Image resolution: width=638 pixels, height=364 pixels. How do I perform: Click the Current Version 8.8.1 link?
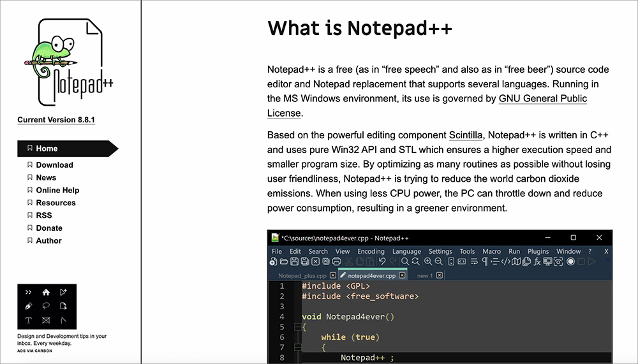tap(56, 120)
